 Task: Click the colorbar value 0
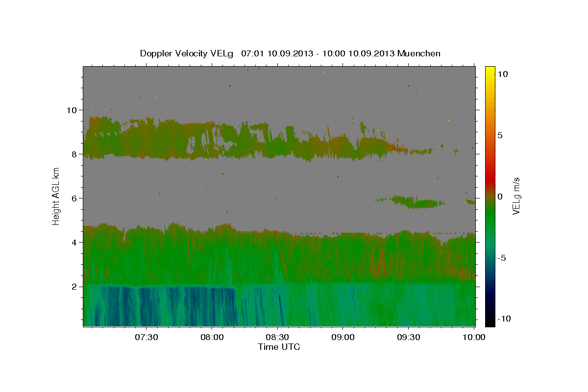(x=500, y=196)
